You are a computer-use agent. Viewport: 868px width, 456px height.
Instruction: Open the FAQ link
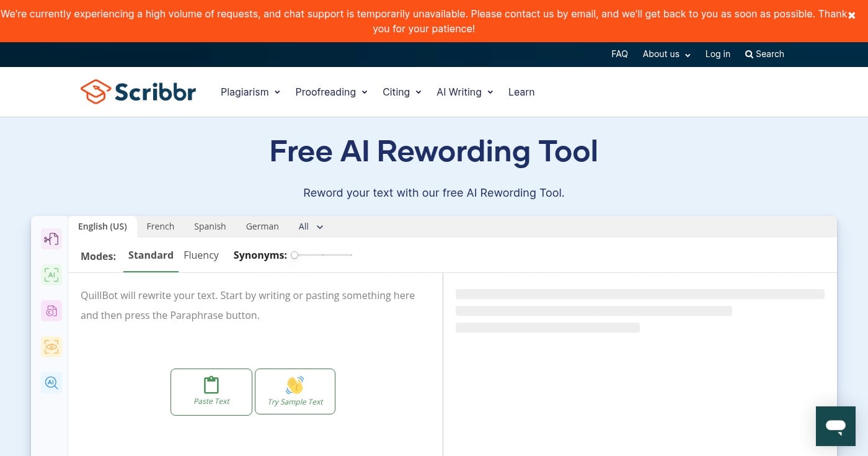pyautogui.click(x=619, y=54)
